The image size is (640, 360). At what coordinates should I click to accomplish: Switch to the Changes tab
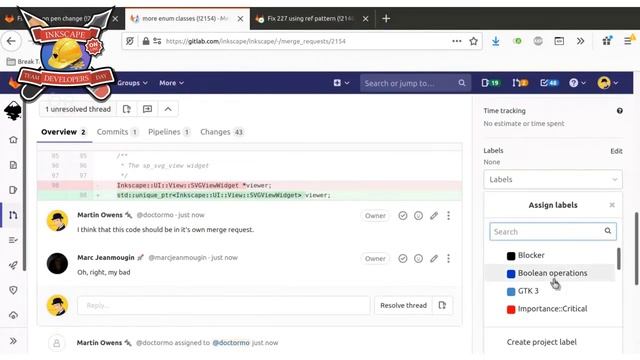(222, 132)
